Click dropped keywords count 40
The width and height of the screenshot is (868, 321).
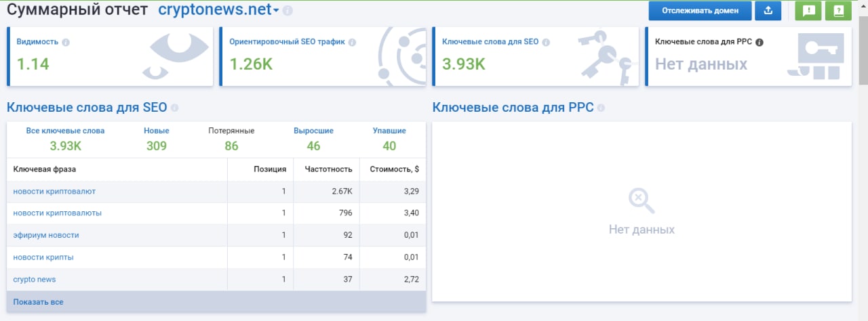pyautogui.click(x=389, y=146)
